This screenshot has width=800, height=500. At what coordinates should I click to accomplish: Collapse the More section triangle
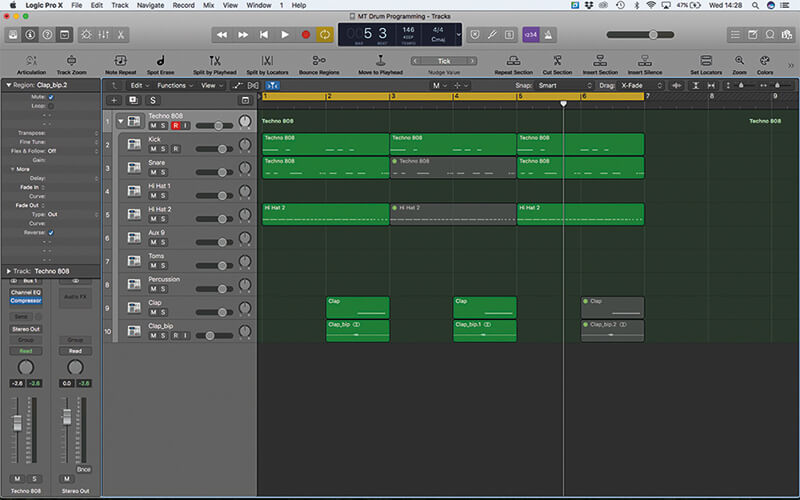13,169
